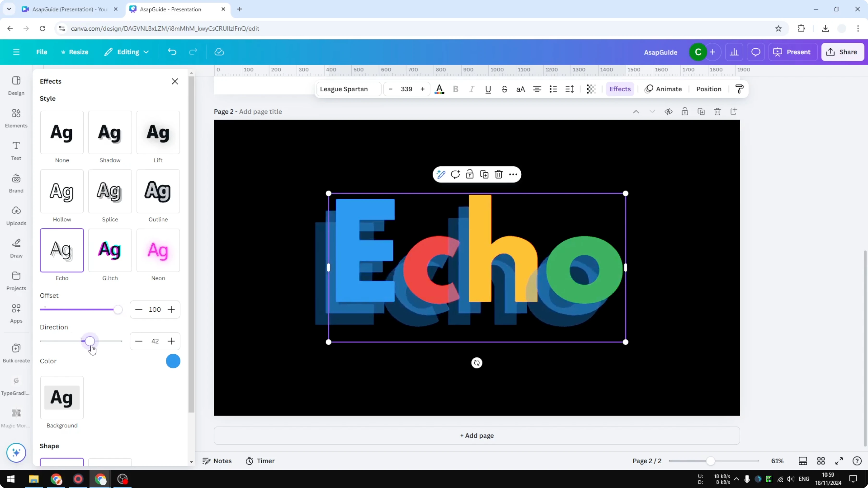
Task: Select the Draw tool in sidebar
Action: (x=16, y=248)
